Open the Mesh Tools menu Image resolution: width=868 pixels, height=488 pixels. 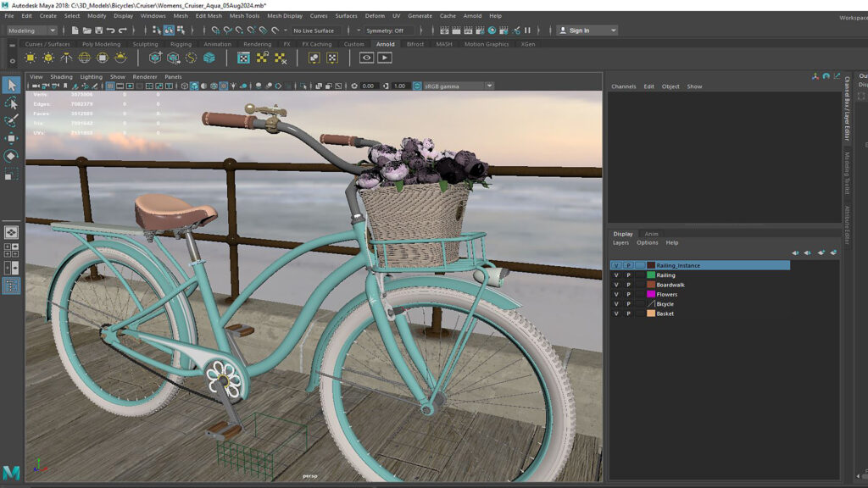244,15
